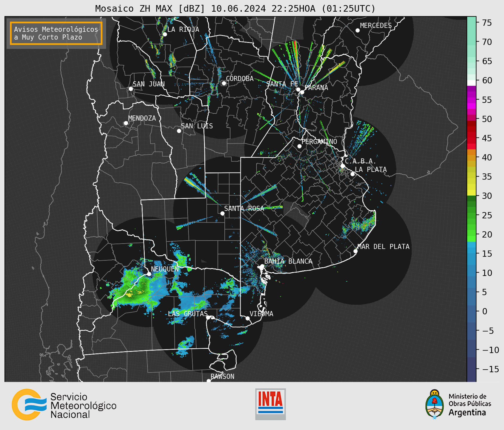Image resolution: width=504 pixels, height=430 pixels.
Task: Select the SANTA ROSA city marker
Action: click(x=222, y=213)
